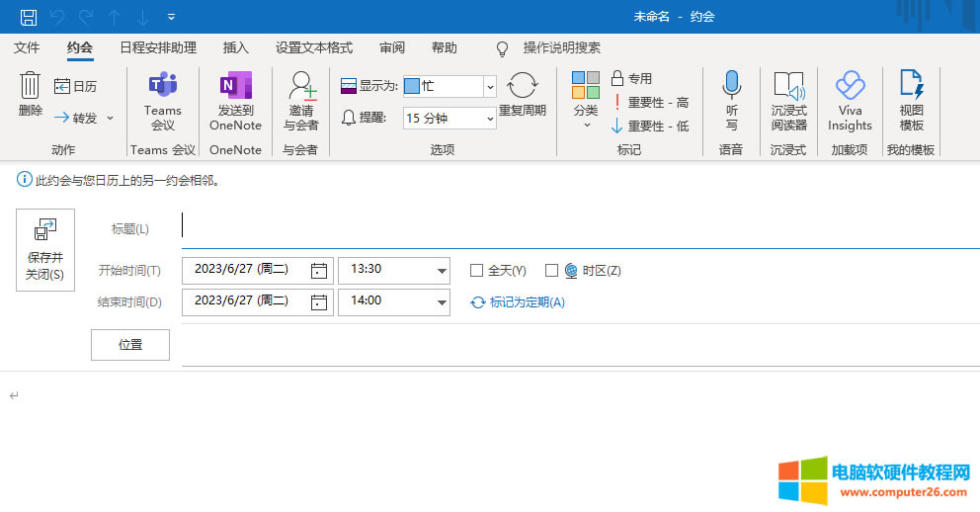
Task: Expand the start time 13:30 dropdown
Action: coord(442,271)
